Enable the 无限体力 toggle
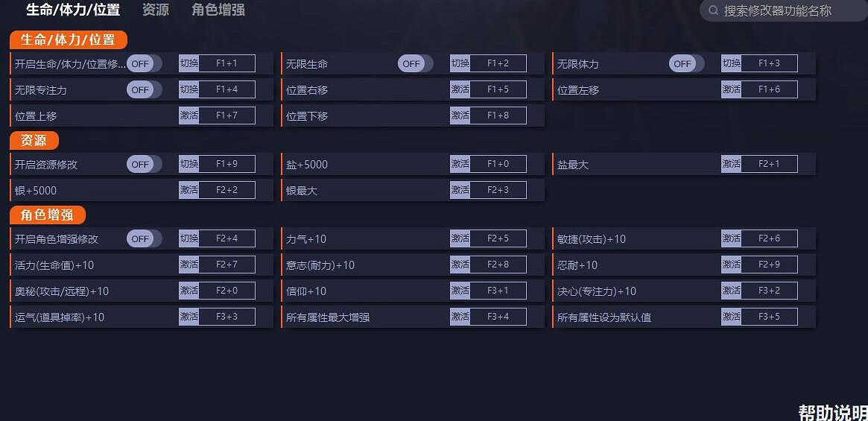The image size is (868, 421). point(686,63)
